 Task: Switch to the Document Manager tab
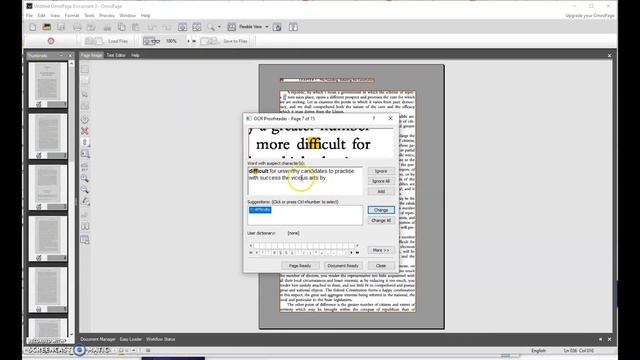coord(98,339)
